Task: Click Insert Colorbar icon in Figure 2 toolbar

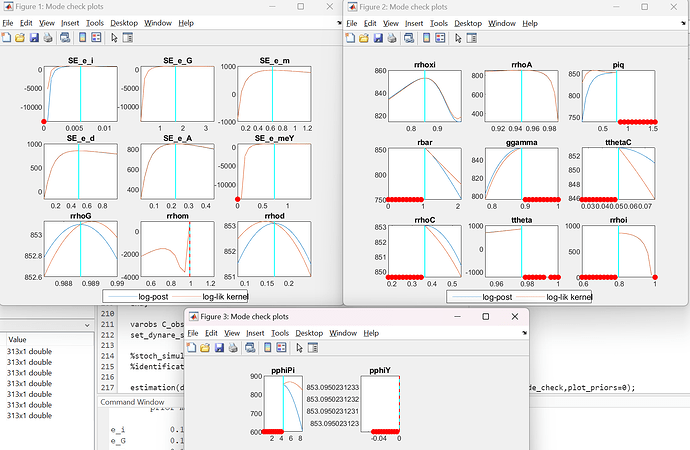Action: pyautogui.click(x=426, y=38)
